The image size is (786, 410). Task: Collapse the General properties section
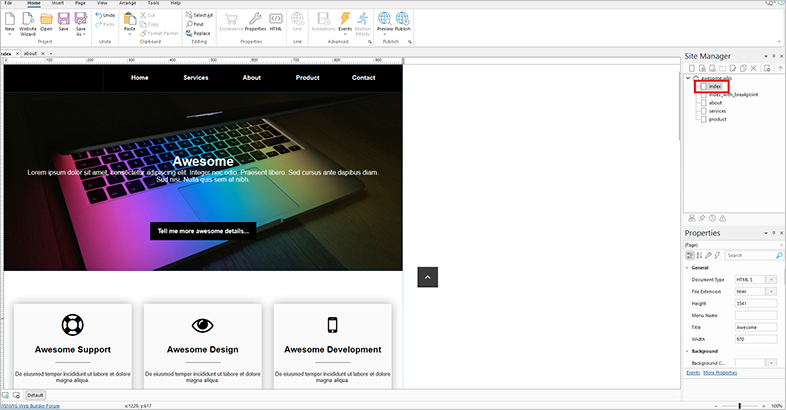pos(687,268)
